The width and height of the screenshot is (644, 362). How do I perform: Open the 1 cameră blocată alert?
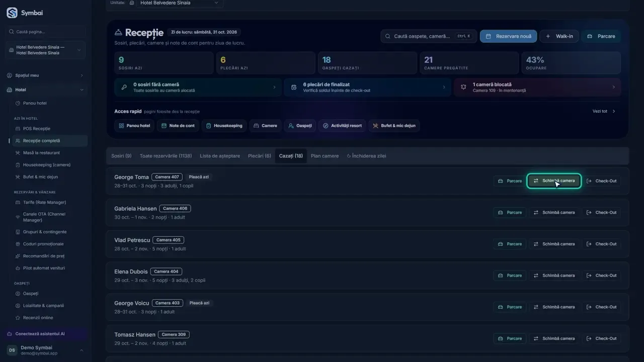point(537,87)
